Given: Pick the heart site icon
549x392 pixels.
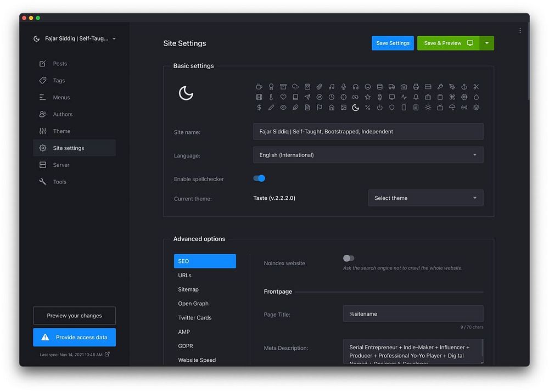Looking at the screenshot, I should pos(283,97).
